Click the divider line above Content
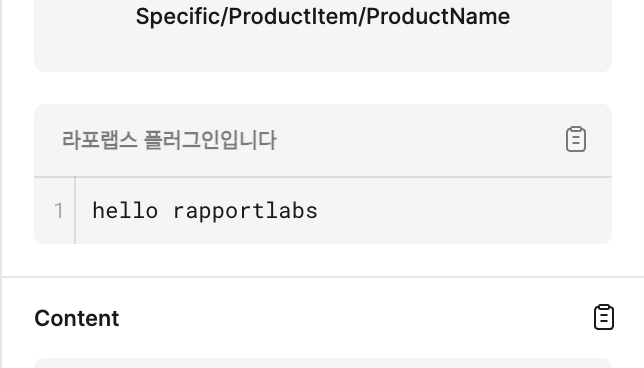Viewport: 644px width, 368px height. point(323,277)
